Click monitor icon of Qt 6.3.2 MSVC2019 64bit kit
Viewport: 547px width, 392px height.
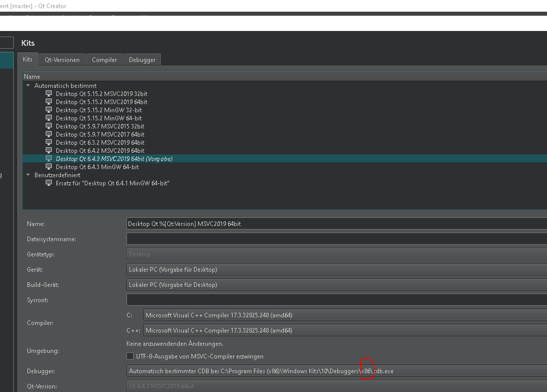click(x=49, y=142)
